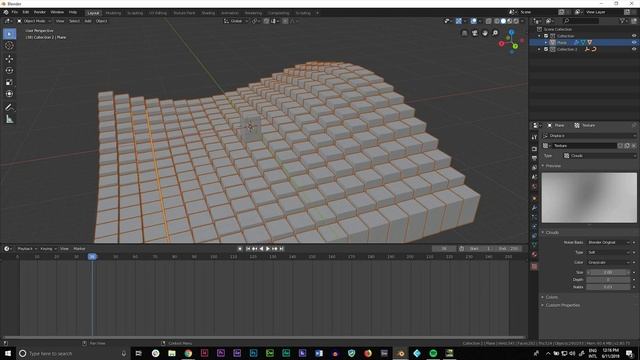The height and width of the screenshot is (360, 640).
Task: Adjust the texture Nabla slider field
Action: pyautogui.click(x=608, y=287)
